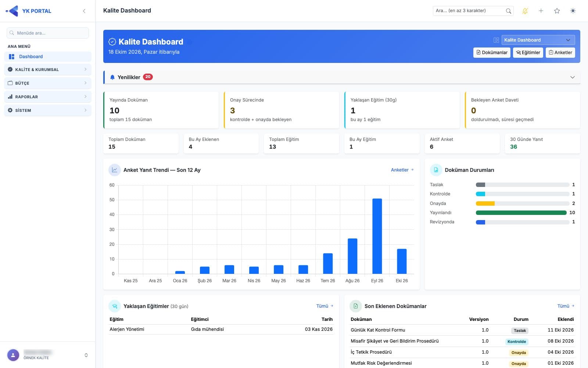
Task: Click the Yenilikler bell icon
Action: click(x=112, y=77)
